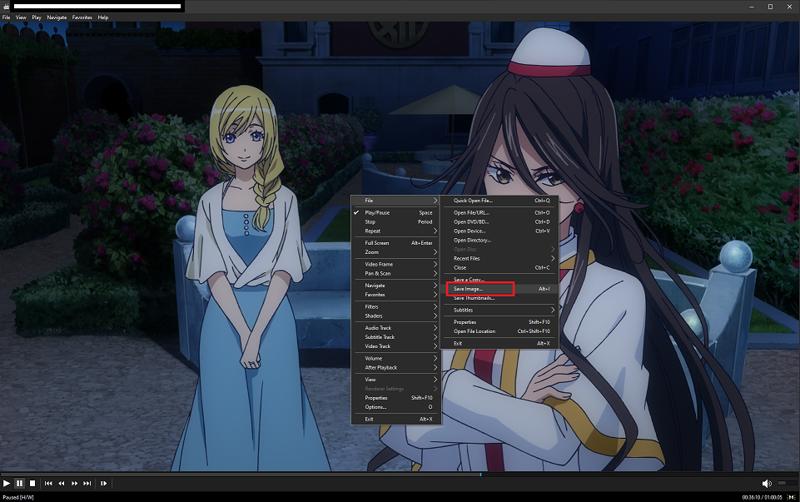Image resolution: width=800 pixels, height=502 pixels.
Task: Choose Open Device... in File submenu
Action: [499, 231]
